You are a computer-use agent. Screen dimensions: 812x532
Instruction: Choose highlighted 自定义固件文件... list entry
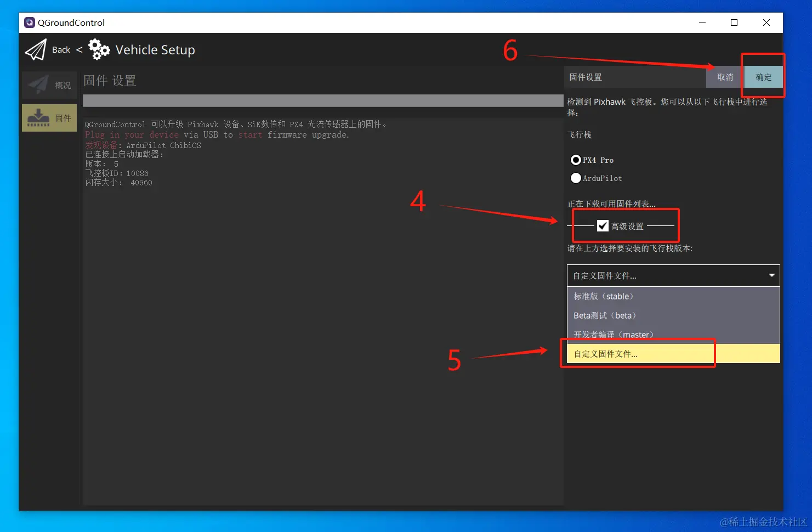click(673, 354)
